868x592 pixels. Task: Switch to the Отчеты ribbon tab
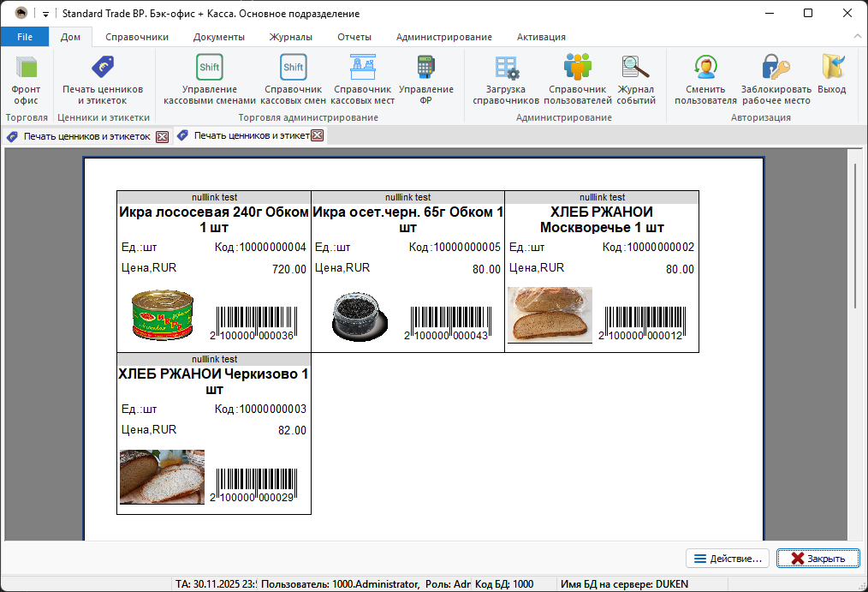(354, 37)
